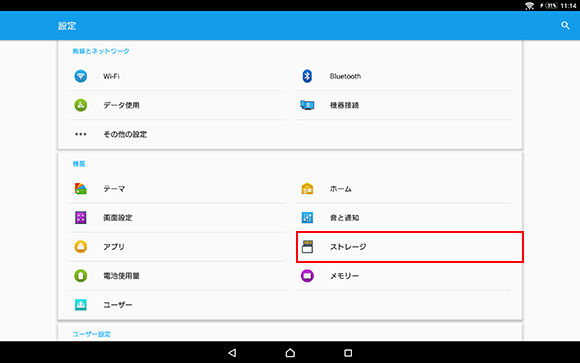The image size is (580, 363).
Task: Tap the purple 画面設定 icon
Action: [x=81, y=218]
